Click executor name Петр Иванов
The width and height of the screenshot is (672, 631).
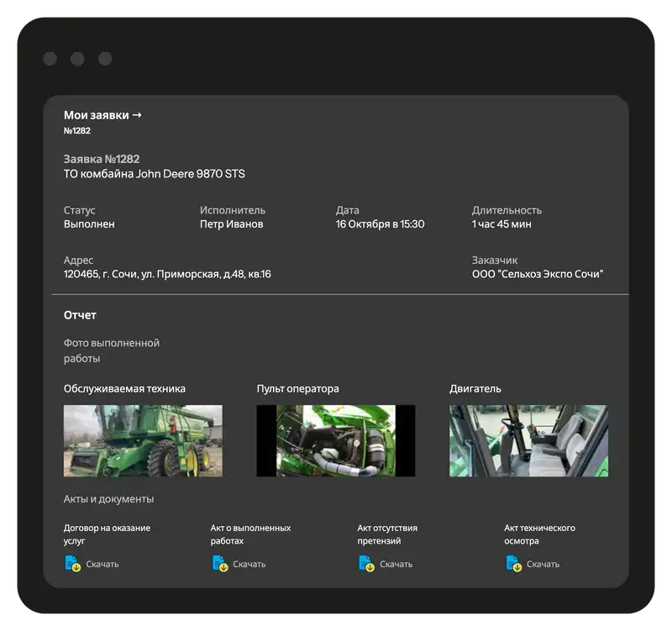232,224
